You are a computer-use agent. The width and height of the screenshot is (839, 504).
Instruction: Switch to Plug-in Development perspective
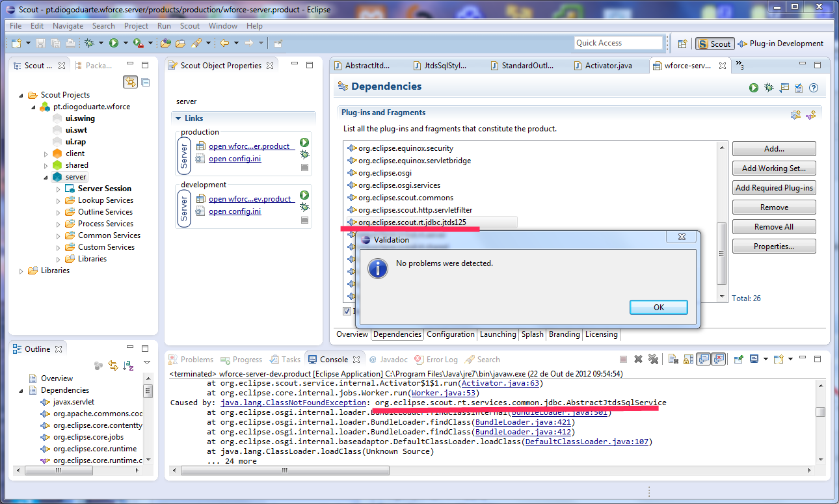click(x=780, y=44)
